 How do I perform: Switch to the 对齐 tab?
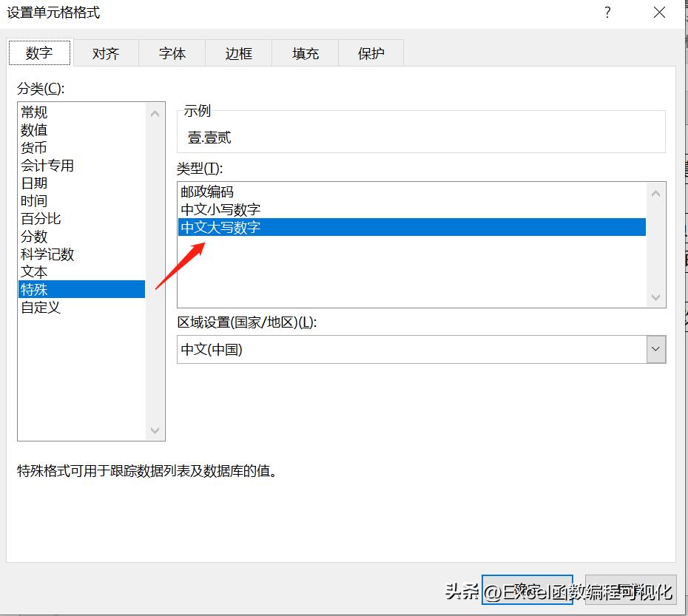[106, 53]
